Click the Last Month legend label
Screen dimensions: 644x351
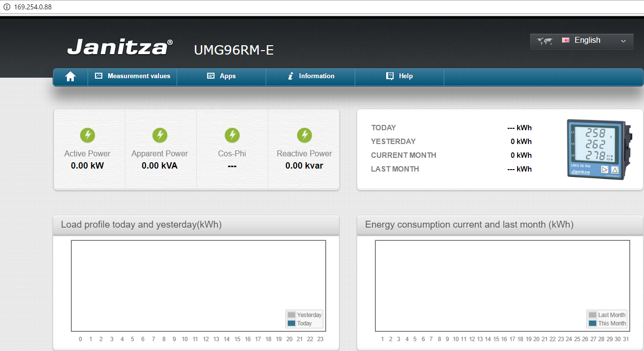(x=612, y=315)
